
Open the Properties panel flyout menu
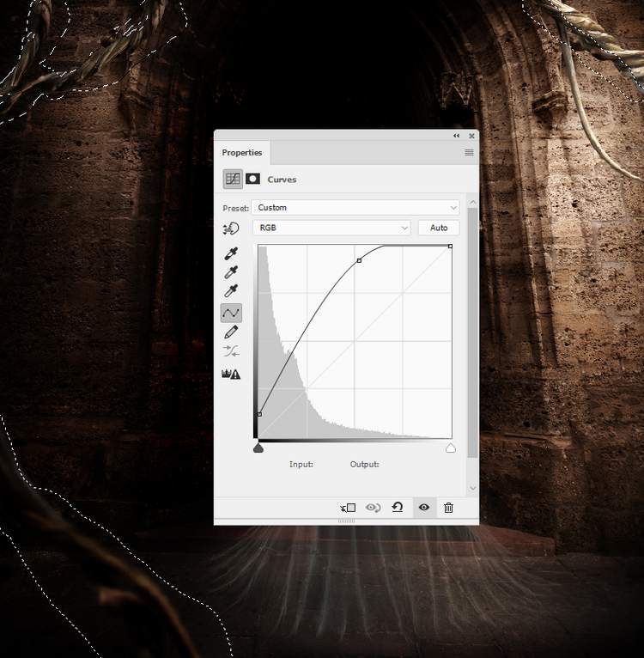[469, 152]
